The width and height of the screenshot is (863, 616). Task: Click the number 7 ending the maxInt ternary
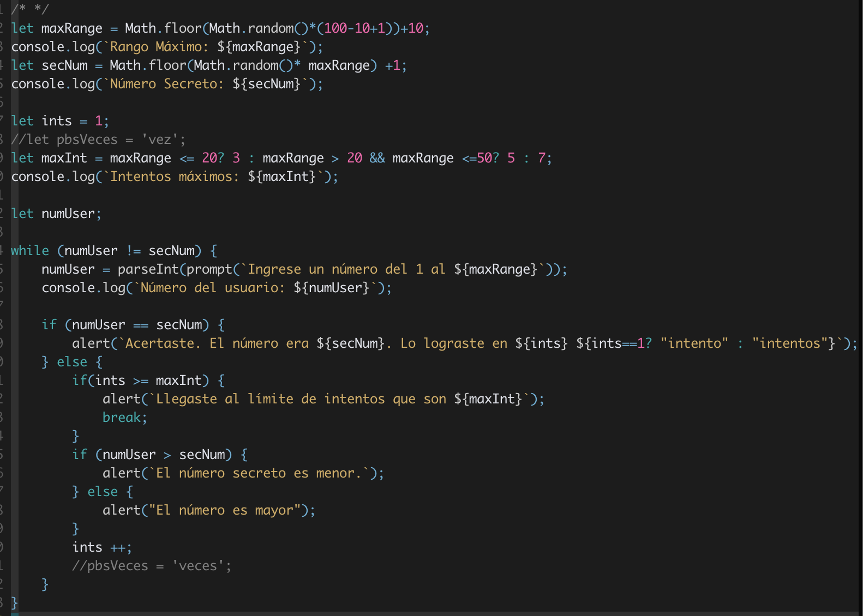542,158
